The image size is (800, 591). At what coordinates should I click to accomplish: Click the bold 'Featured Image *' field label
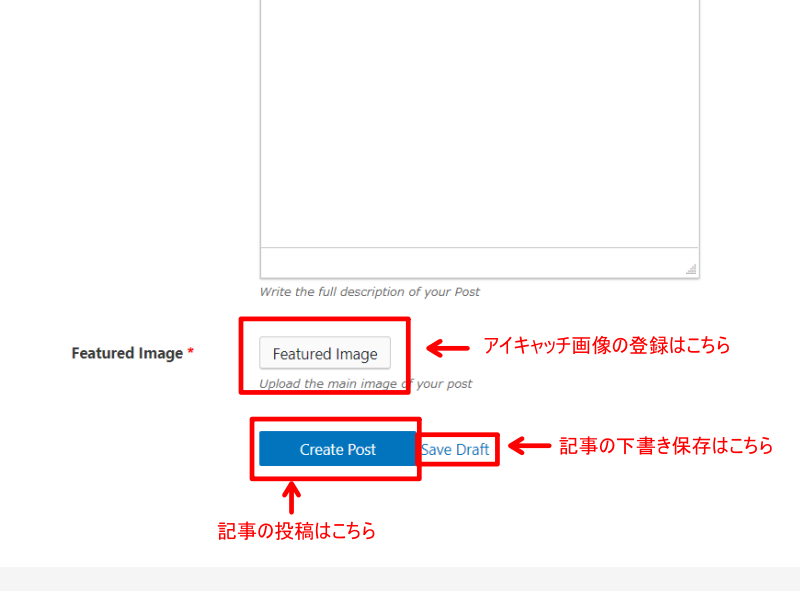point(133,353)
